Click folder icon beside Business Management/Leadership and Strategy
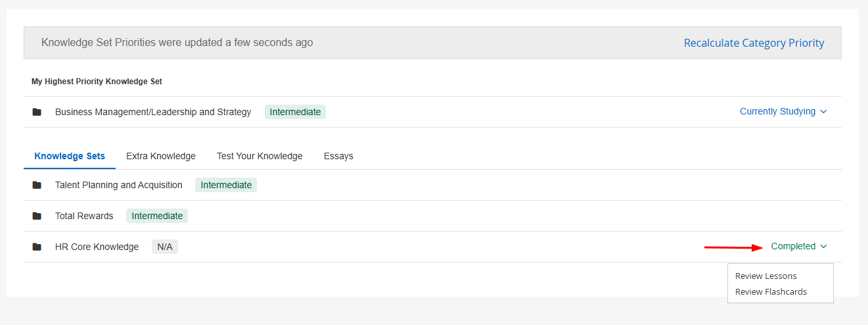Screen dimensions: 868x325 [37, 112]
